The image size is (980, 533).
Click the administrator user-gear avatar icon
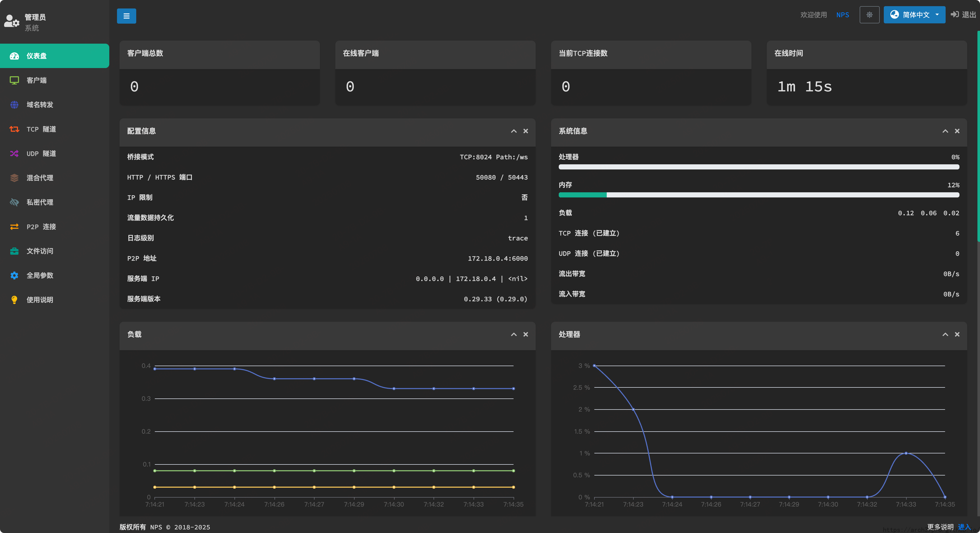pos(11,21)
